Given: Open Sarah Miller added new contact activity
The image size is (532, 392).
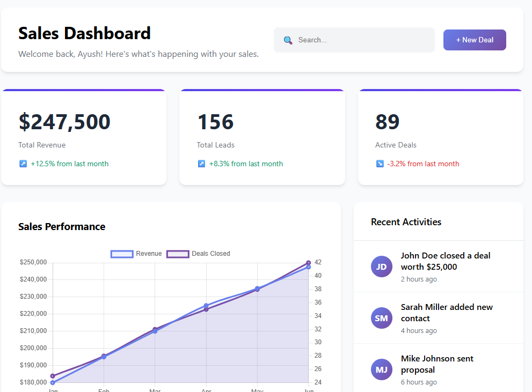Looking at the screenshot, I should pyautogui.click(x=446, y=313).
